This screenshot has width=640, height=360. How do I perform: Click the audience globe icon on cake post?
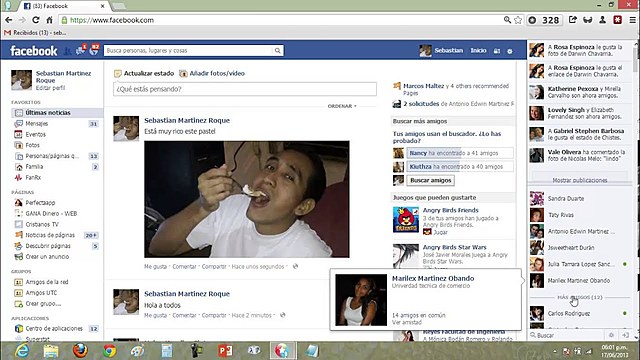[x=296, y=266]
